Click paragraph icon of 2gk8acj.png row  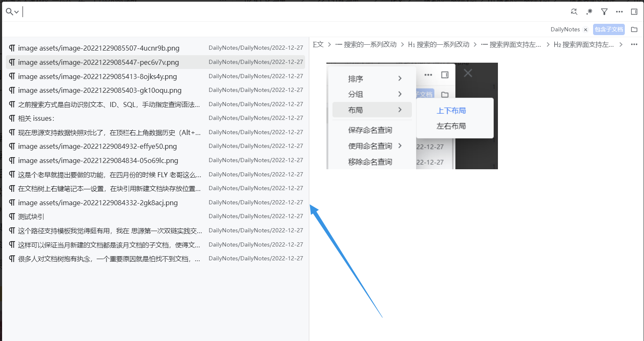click(x=12, y=203)
